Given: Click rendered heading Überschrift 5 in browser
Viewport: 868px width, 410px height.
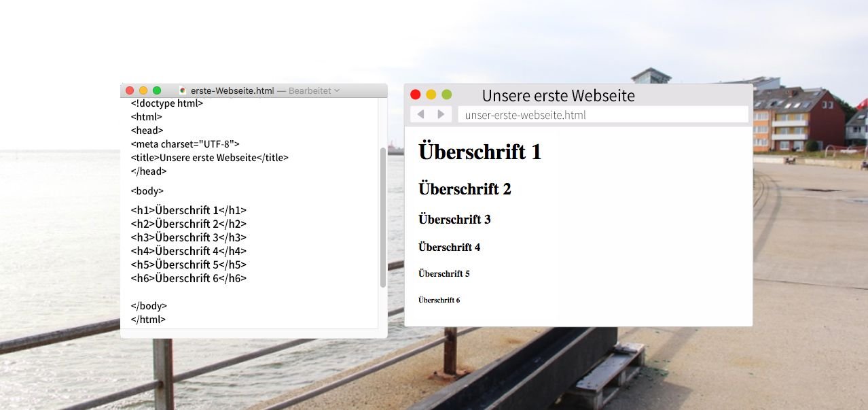Looking at the screenshot, I should click(x=444, y=274).
